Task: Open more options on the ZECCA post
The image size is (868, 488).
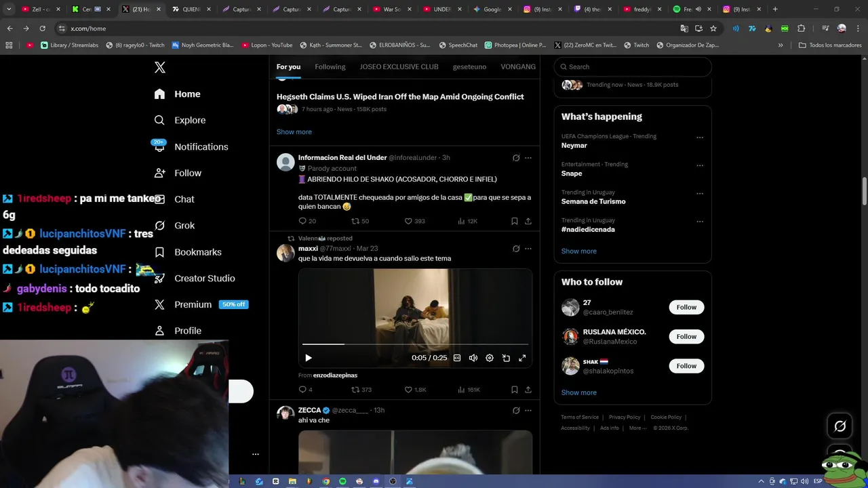Action: (528, 411)
